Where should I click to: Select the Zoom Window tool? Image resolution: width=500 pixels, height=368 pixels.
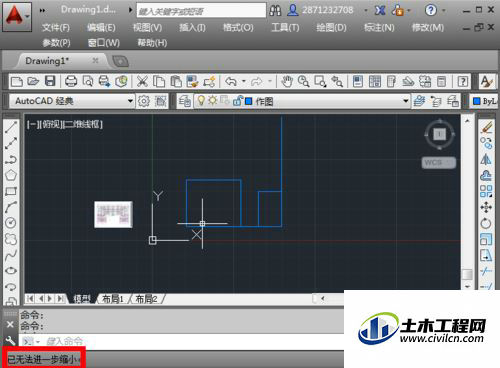pos(320,81)
